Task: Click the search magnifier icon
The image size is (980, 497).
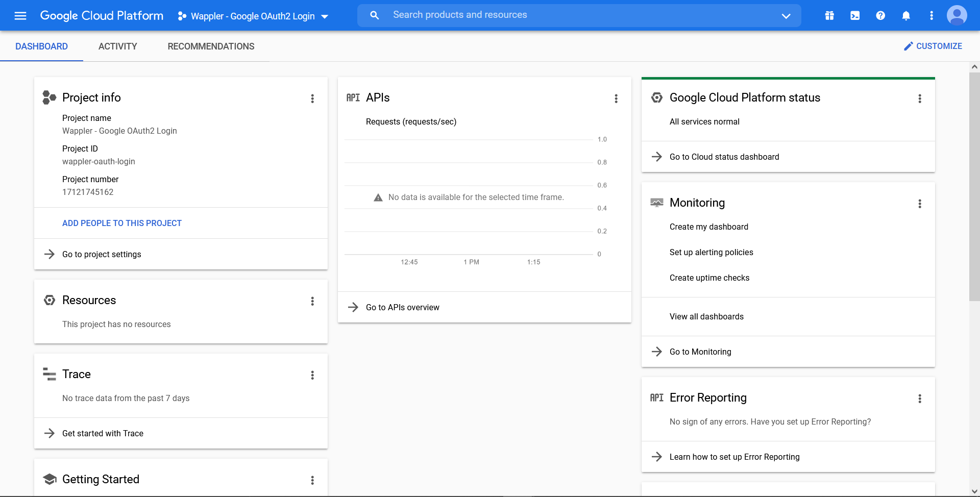Action: click(x=375, y=15)
